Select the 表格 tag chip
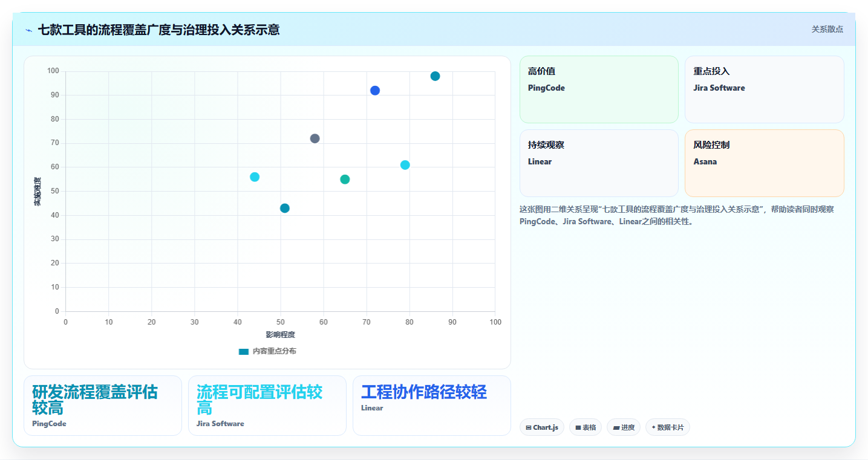Screen dimensions: 868x460 [586, 427]
